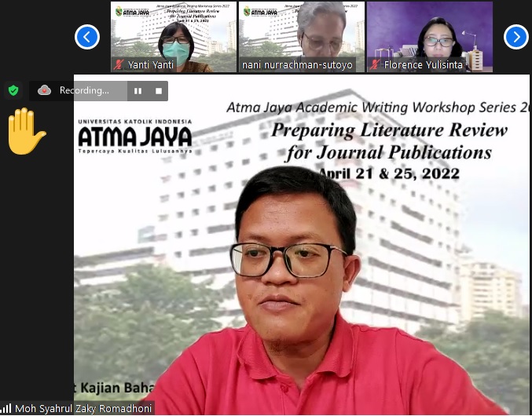Click the raised hand emoji
Image resolution: width=532 pixels, height=416 pixels.
26,131
